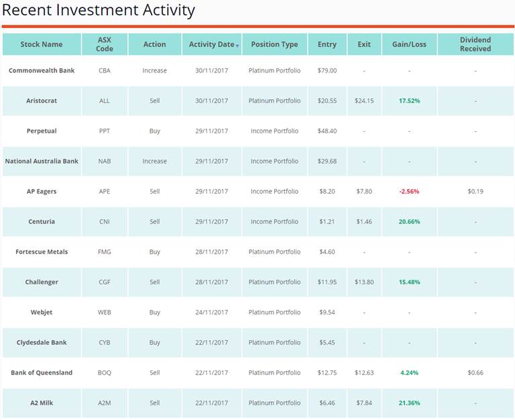Select Income Portfolio in the AP Eagers row
This screenshot has height=420, width=515.
[x=274, y=192]
